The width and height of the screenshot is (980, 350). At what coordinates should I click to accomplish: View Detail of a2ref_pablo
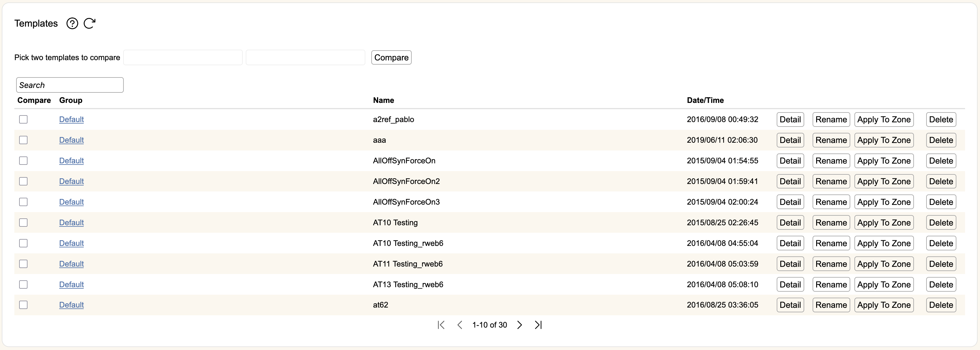(790, 120)
